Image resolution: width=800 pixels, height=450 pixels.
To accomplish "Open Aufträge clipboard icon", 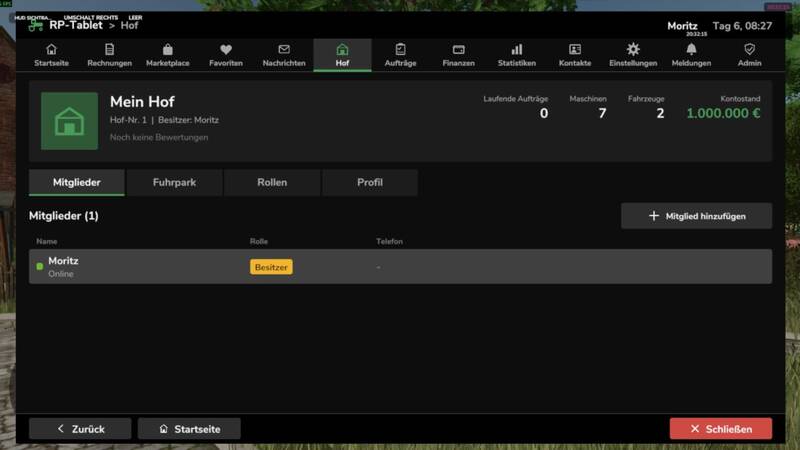I will click(401, 49).
